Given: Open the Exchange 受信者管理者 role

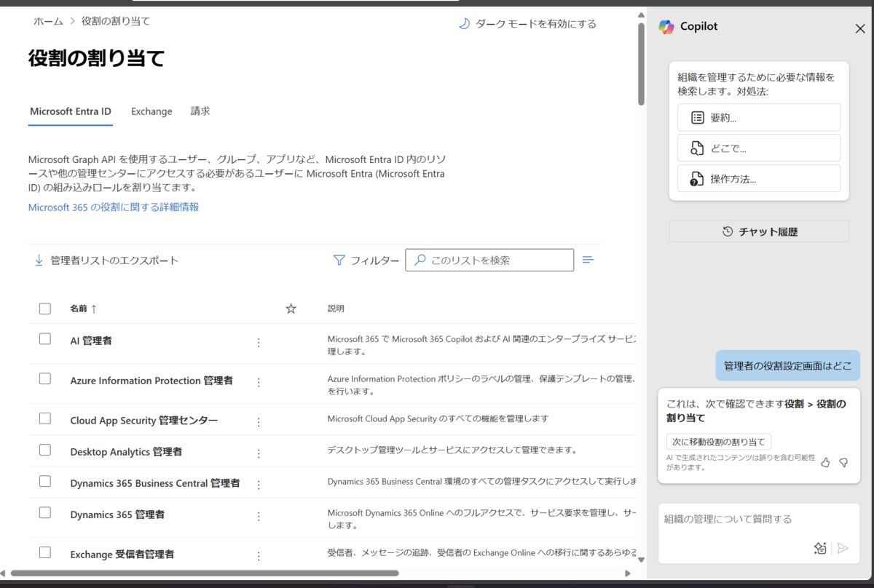Looking at the screenshot, I should [122, 555].
